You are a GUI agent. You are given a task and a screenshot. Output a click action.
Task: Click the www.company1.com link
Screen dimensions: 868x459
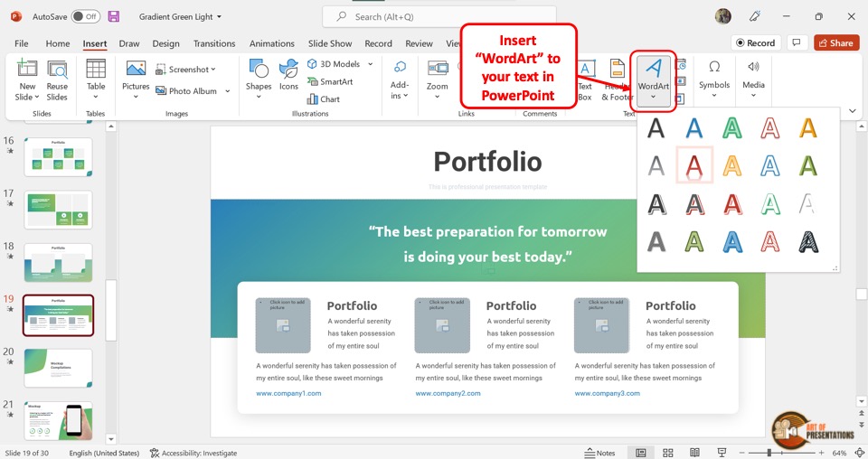(288, 393)
